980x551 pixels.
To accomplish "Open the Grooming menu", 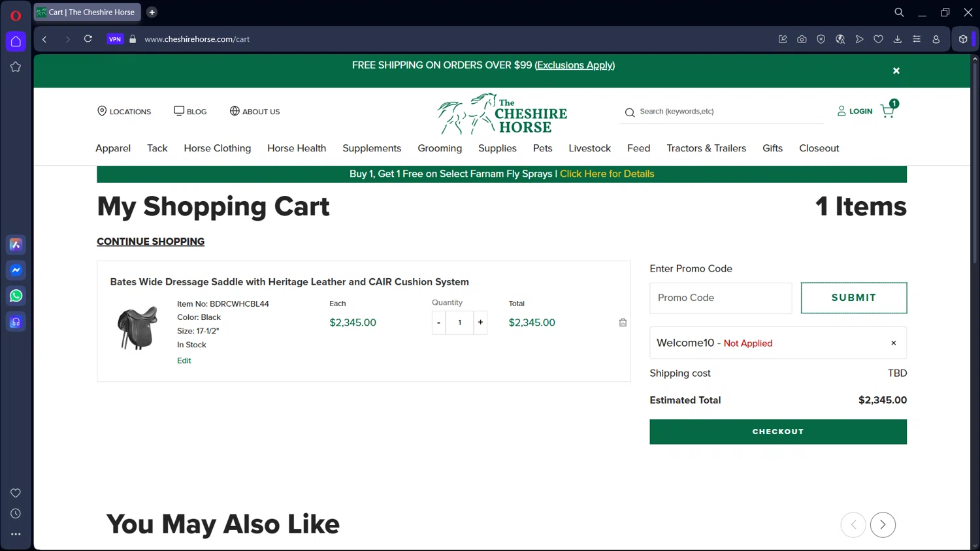I will [440, 148].
